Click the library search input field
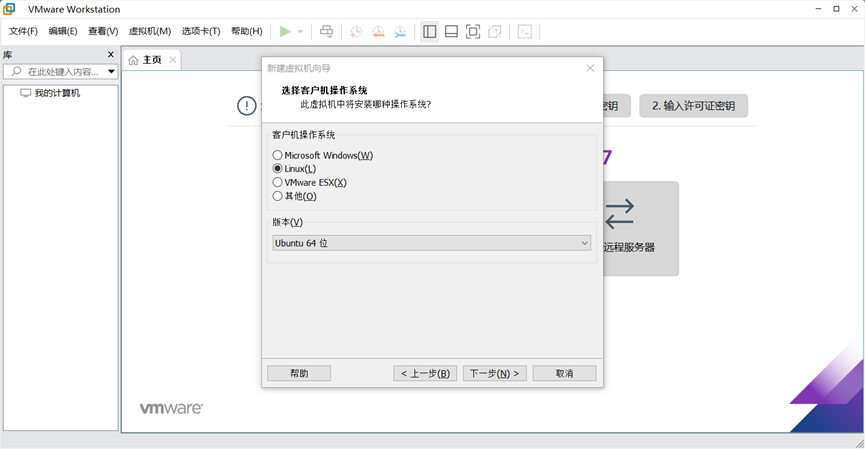This screenshot has width=865, height=449. click(x=63, y=72)
